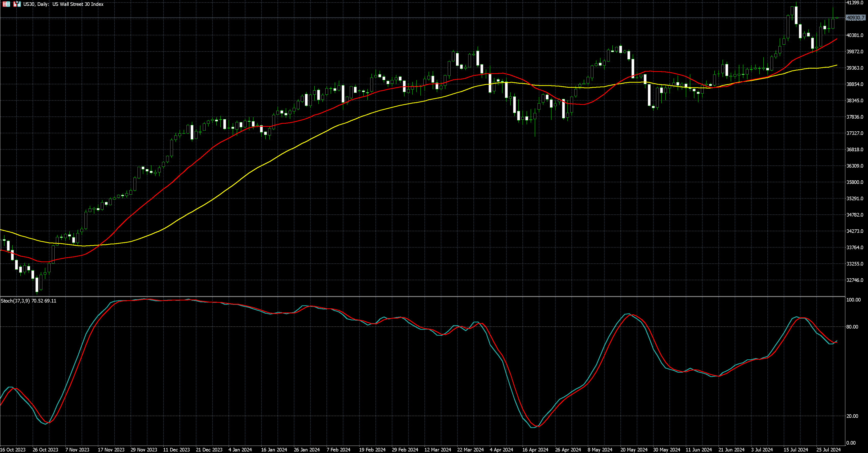Image resolution: width=868 pixels, height=453 pixels.
Task: Click the 25 Jul 2024 date label
Action: click(x=828, y=450)
